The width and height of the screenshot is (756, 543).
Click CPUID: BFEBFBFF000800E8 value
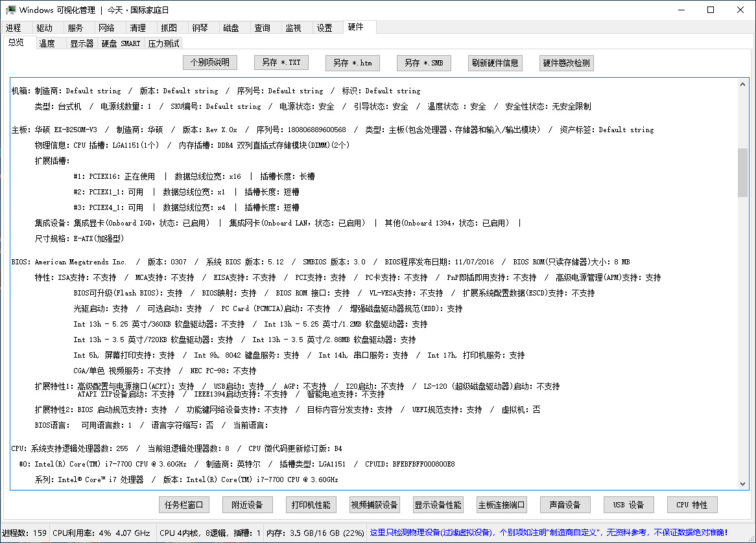(410, 464)
